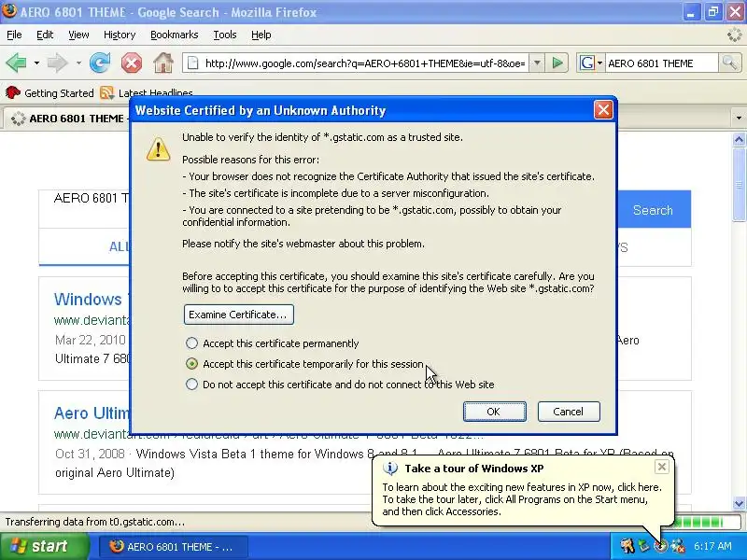Select Do not accept this certificate option
Viewport: 747px width, 560px height.
(191, 385)
